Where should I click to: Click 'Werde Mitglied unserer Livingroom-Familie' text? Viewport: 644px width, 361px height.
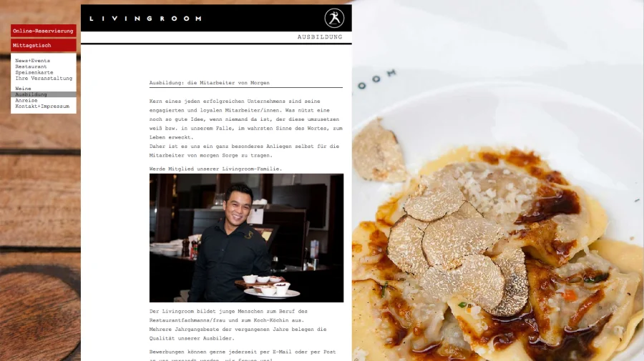point(215,169)
